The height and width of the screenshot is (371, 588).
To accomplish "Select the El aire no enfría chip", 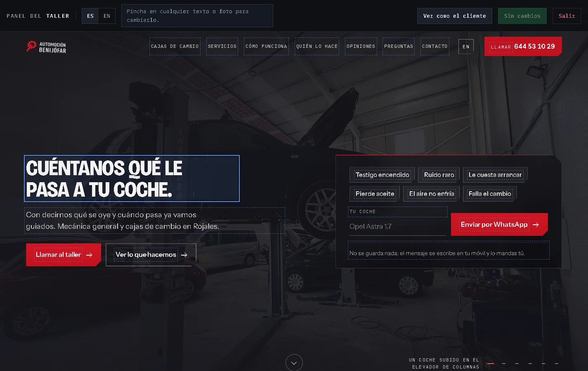I will 432,194.
